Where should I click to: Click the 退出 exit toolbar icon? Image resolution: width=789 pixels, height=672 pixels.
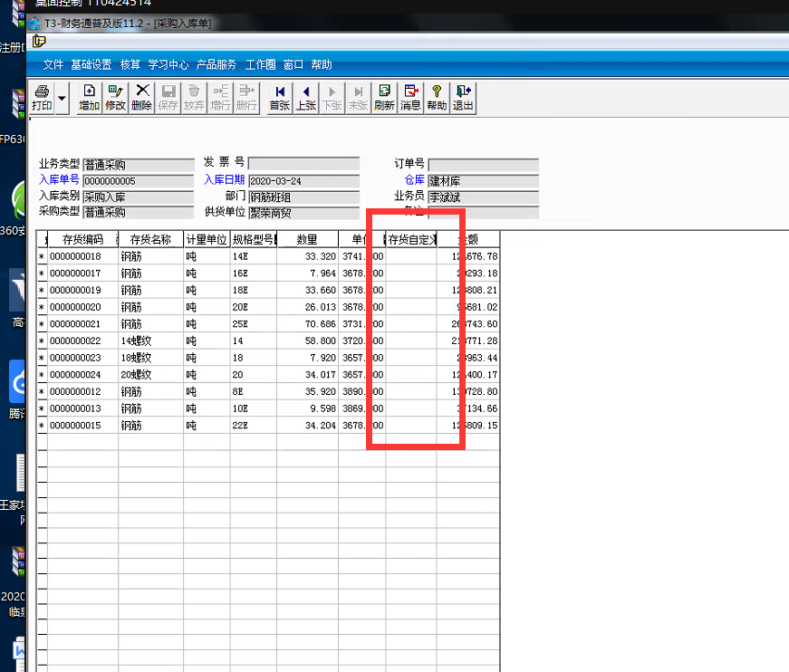click(x=463, y=98)
